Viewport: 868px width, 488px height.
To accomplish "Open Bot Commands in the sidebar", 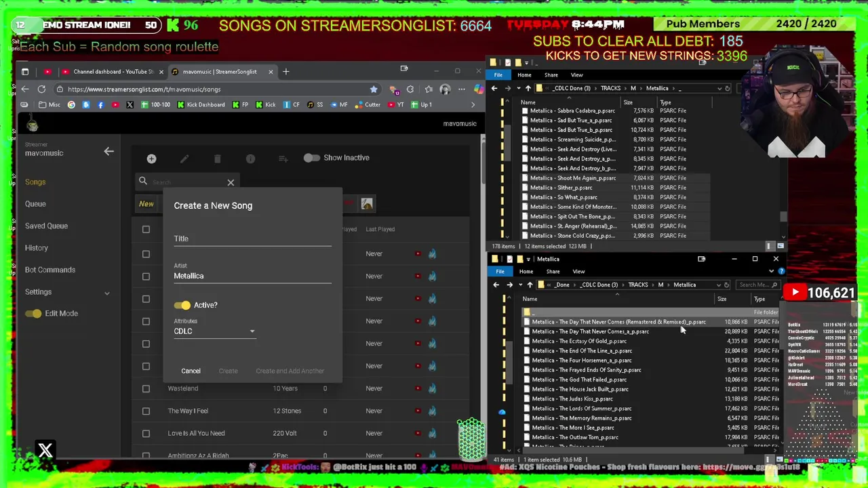I will (x=50, y=270).
